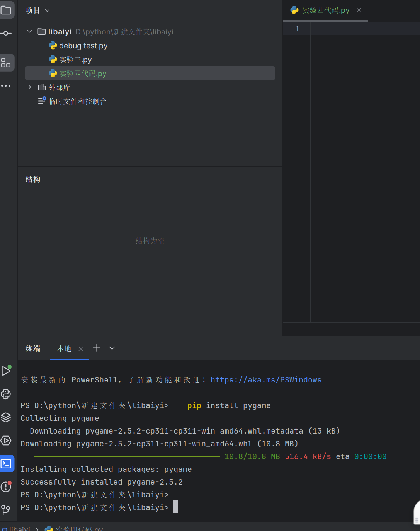Add a new terminal session with plus

[97, 348]
